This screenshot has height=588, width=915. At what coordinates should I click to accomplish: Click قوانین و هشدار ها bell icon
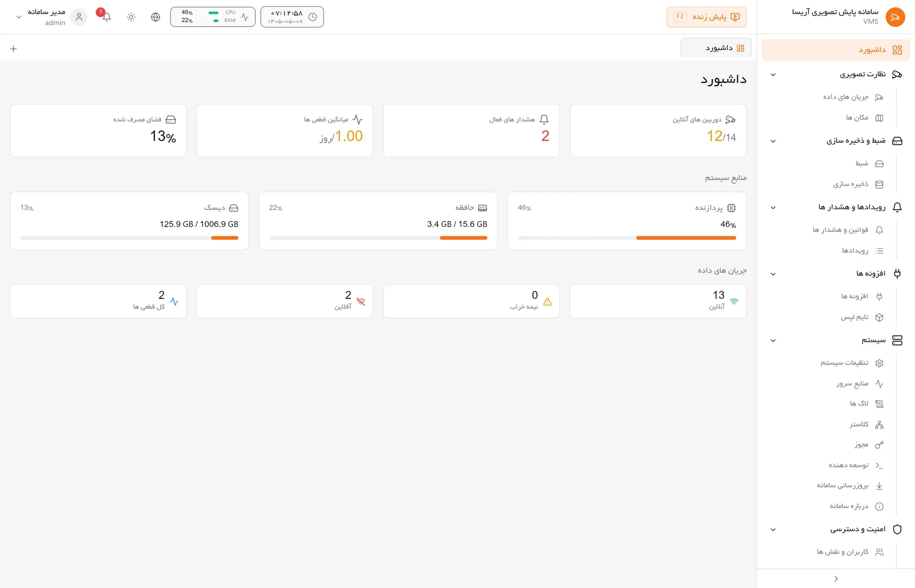pos(879,230)
